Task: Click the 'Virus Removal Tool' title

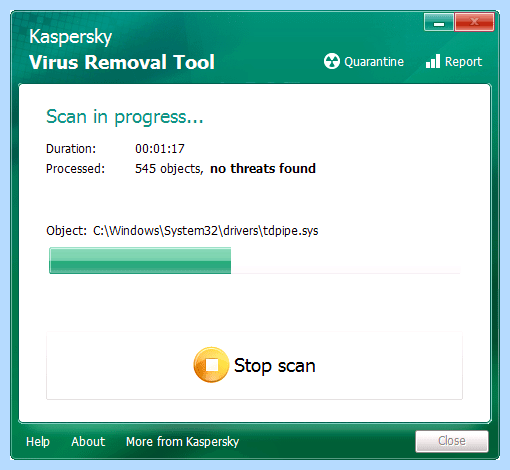Action: pos(122,62)
